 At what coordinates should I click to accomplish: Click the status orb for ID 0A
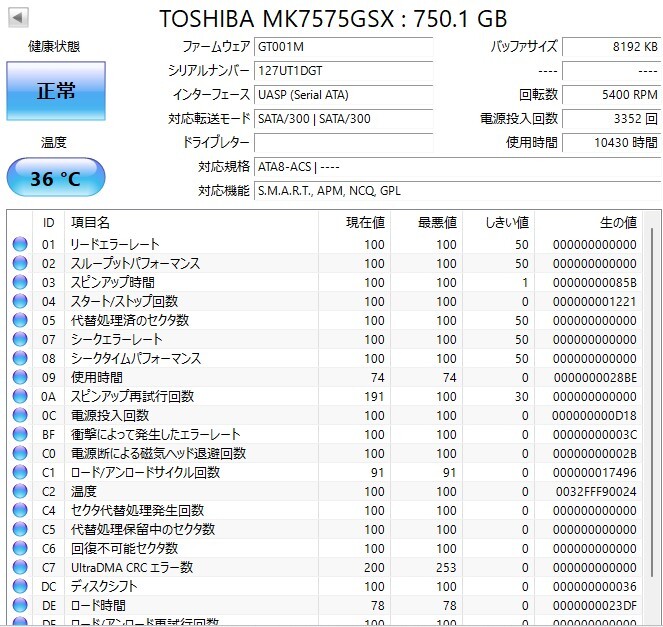(20, 397)
